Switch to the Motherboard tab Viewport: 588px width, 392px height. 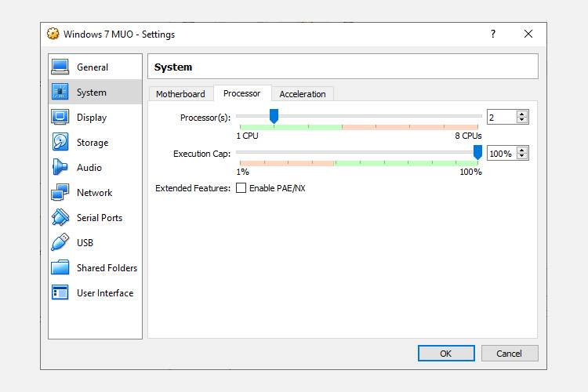(180, 94)
